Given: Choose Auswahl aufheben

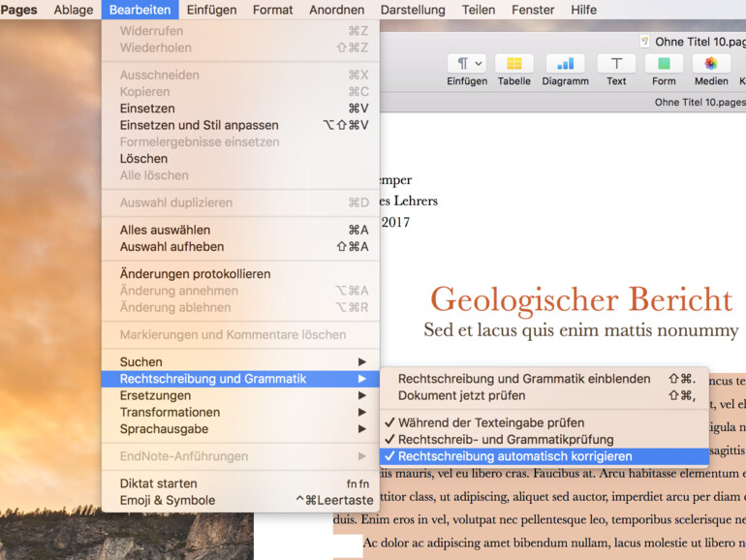Looking at the screenshot, I should (240, 246).
